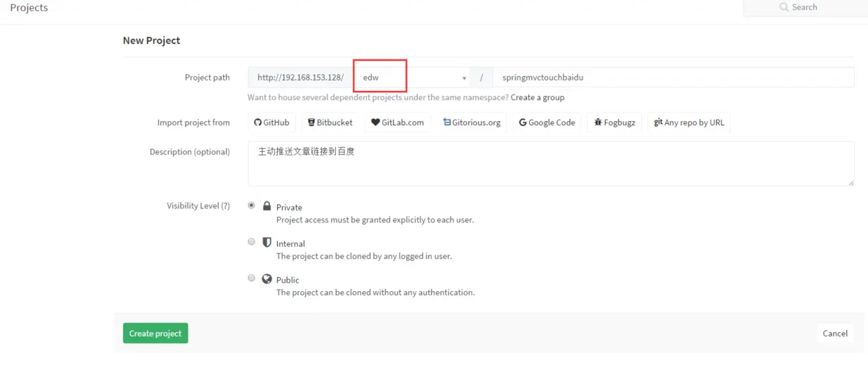Screen dimensions: 868x375
Task: Click the project name field springmvctouchbaidu
Action: 673,78
